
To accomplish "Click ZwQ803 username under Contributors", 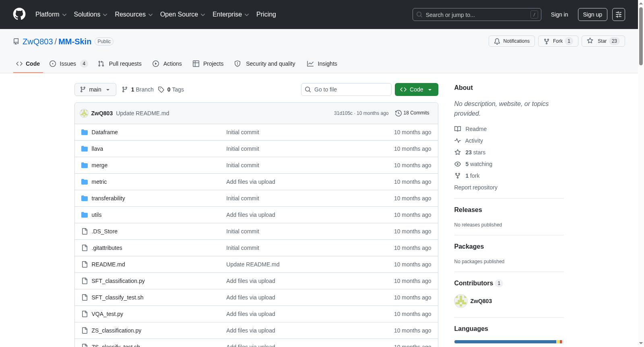I will 481,301.
